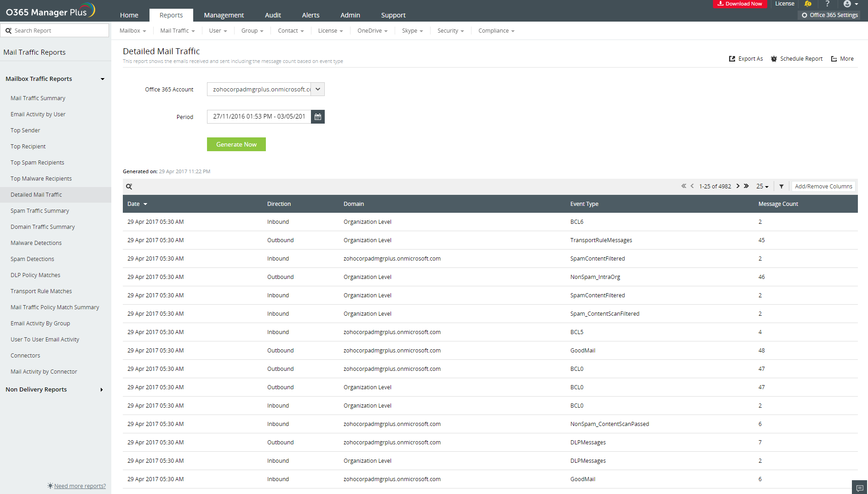Click the search report magnifier icon

pyautogui.click(x=8, y=31)
